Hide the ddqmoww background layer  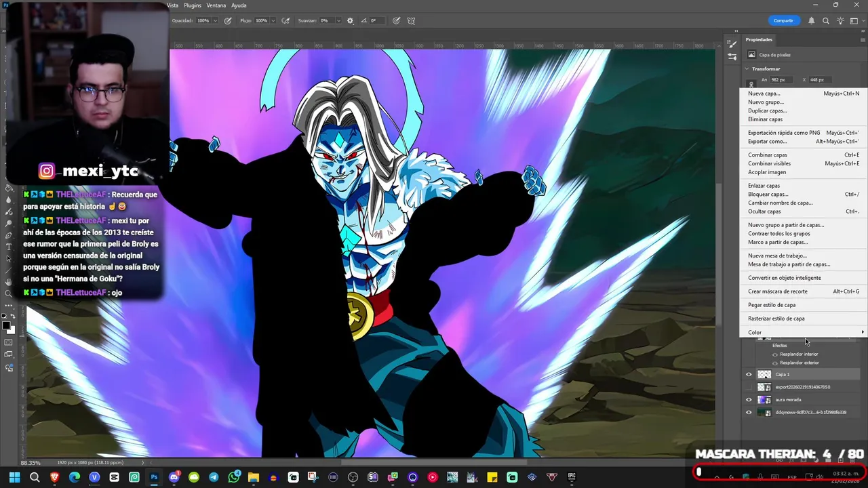point(749,412)
